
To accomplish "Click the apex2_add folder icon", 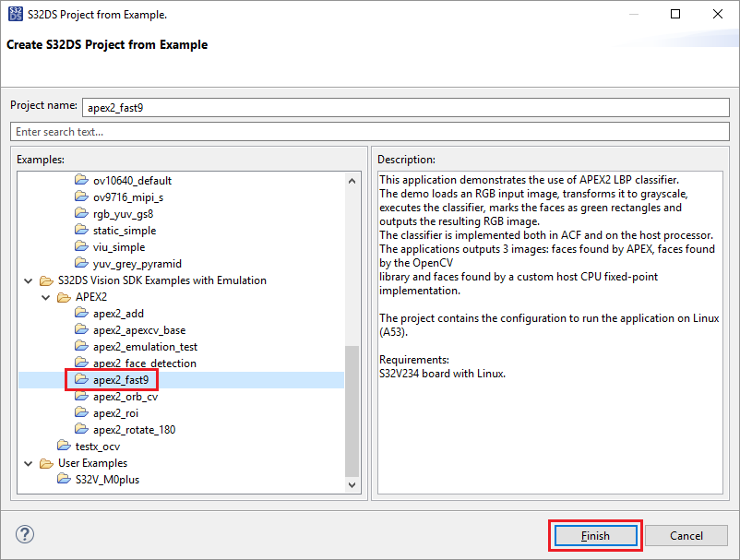I will 81,313.
